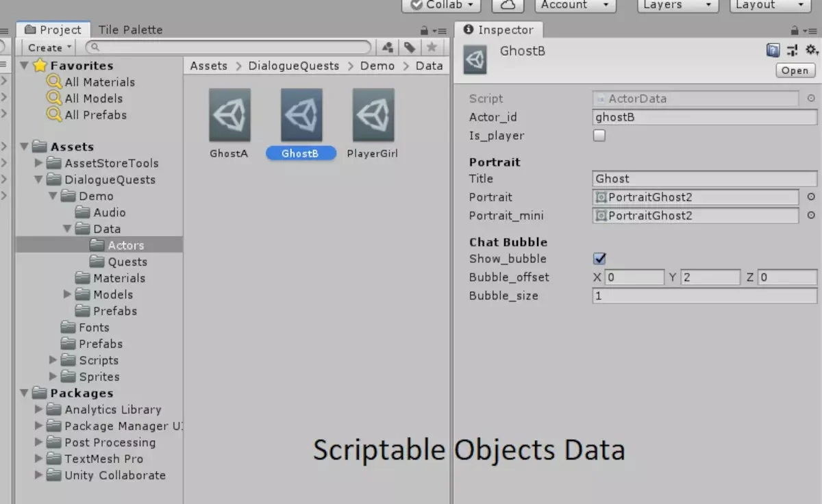Open the Account dropdown

[574, 5]
